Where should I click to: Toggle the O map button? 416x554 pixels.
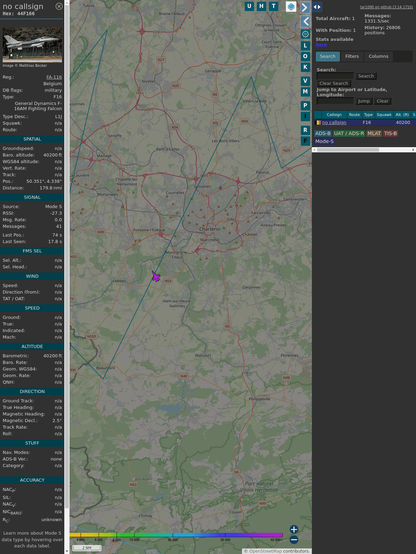(x=305, y=56)
